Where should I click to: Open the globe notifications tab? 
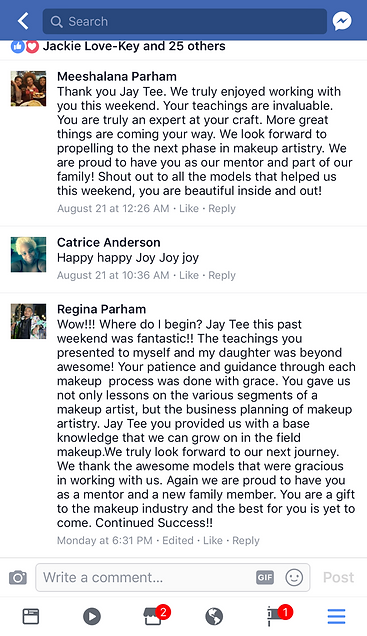tap(214, 617)
